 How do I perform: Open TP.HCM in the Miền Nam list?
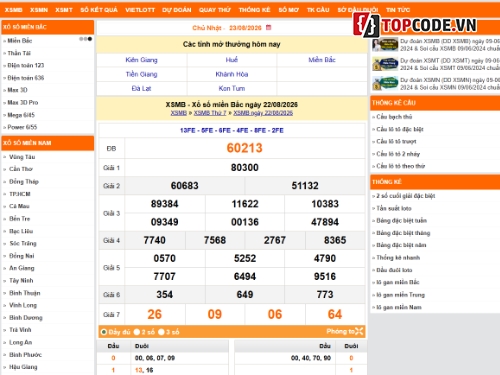tap(20, 194)
